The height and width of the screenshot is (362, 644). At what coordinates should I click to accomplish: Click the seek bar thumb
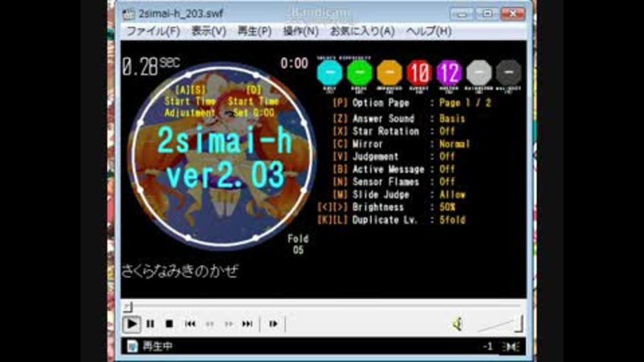[127, 306]
